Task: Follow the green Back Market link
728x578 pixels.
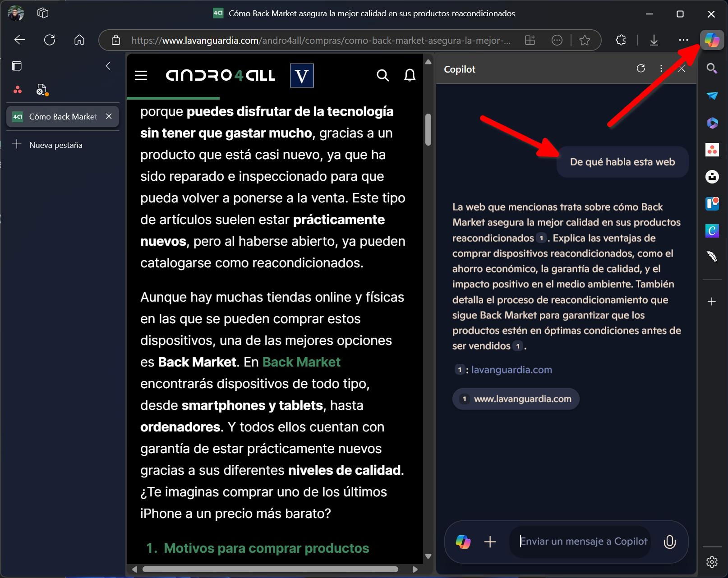Action: (x=301, y=362)
